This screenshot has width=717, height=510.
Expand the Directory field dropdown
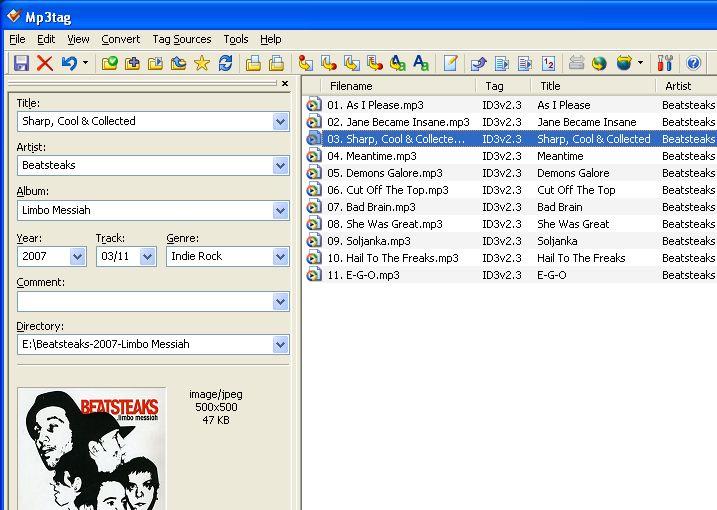tap(281, 344)
